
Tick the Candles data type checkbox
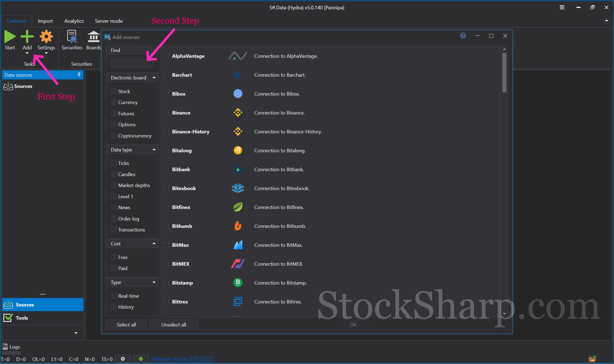click(114, 174)
